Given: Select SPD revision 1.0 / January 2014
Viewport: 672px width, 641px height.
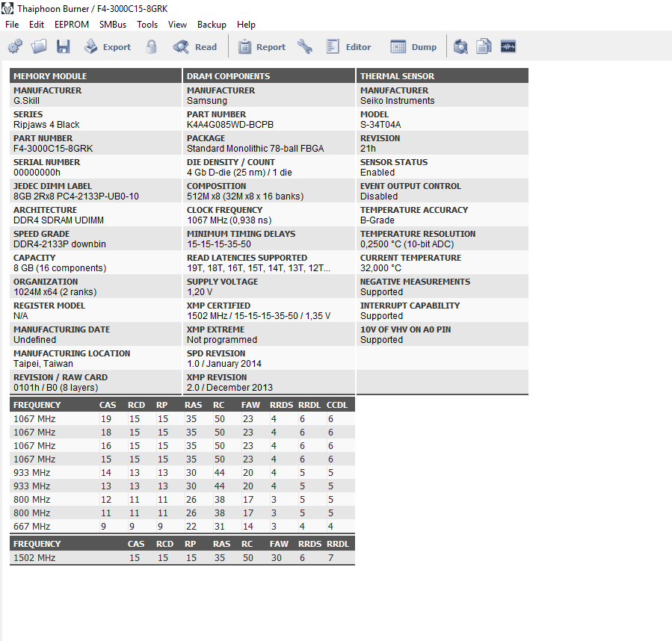Looking at the screenshot, I should 224,364.
